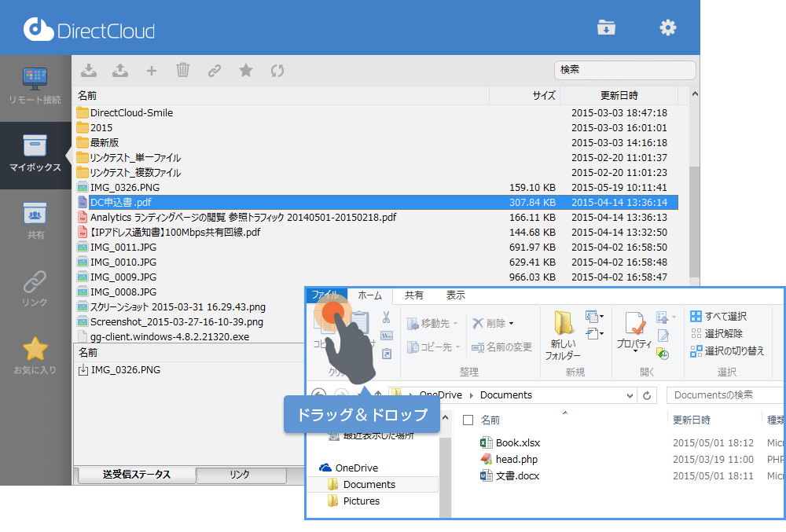Select the リンク tab at the bottom
Image resolution: width=786 pixels, height=532 pixels.
point(240,475)
